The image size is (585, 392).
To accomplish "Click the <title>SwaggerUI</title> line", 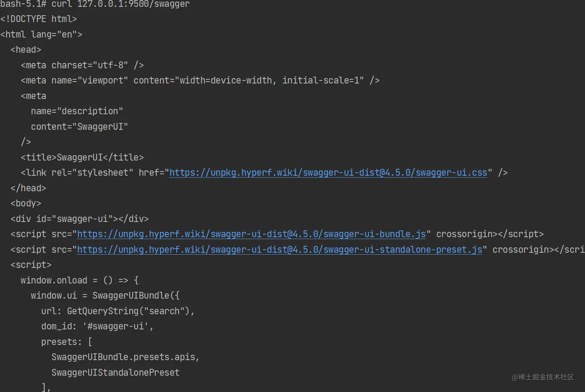I will pos(82,157).
